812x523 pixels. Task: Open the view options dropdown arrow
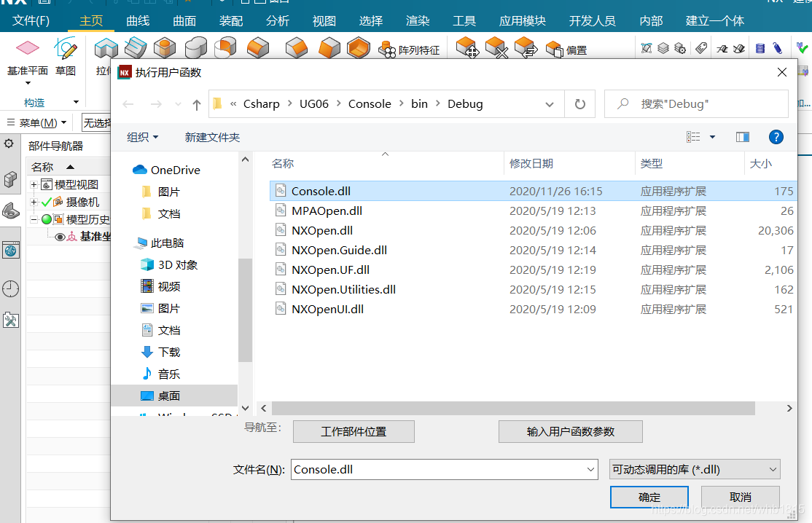pos(712,137)
